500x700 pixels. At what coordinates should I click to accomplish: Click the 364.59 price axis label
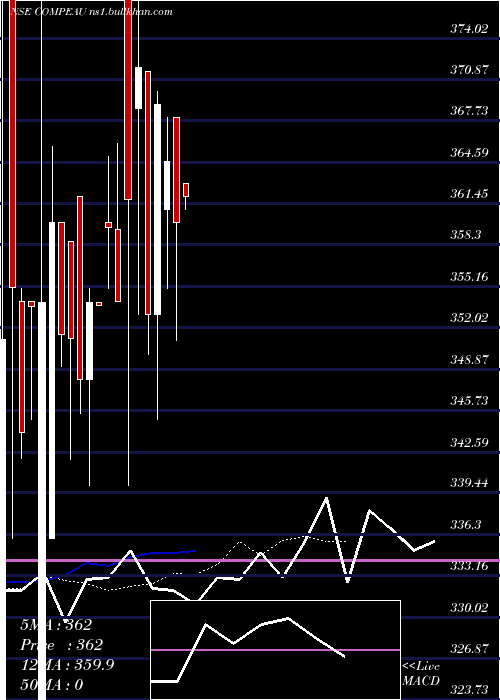point(469,153)
